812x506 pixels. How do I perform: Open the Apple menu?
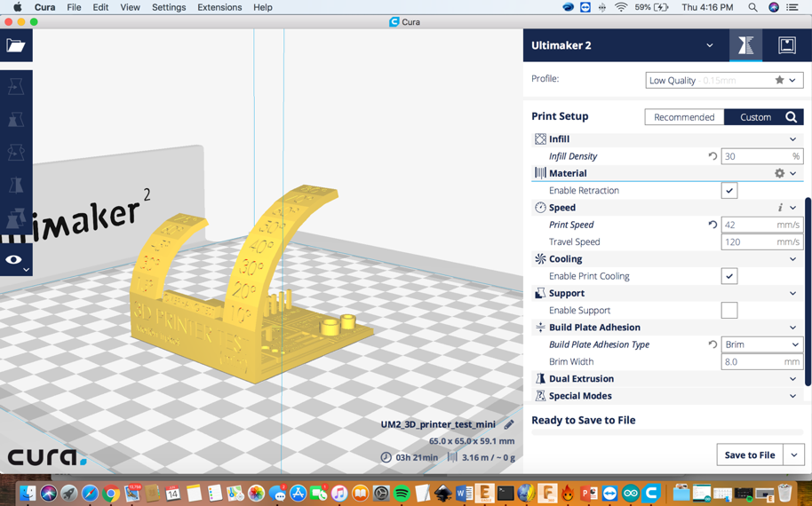coord(17,7)
